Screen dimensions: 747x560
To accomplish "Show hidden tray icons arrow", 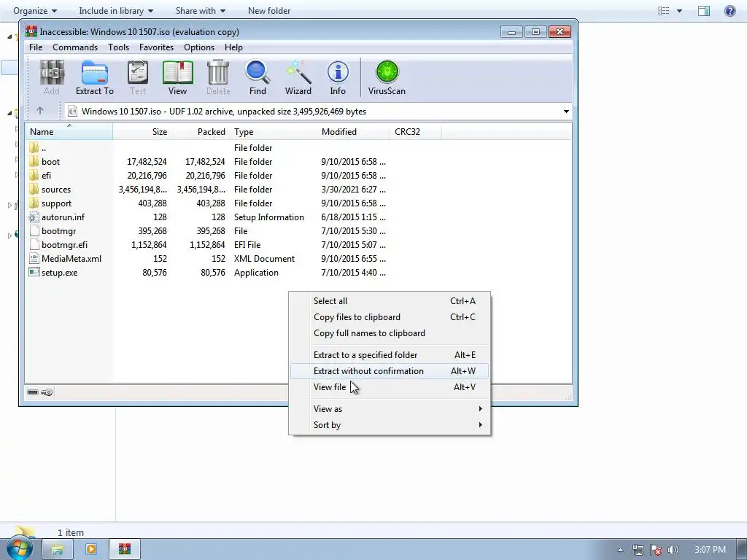I will (x=620, y=551).
